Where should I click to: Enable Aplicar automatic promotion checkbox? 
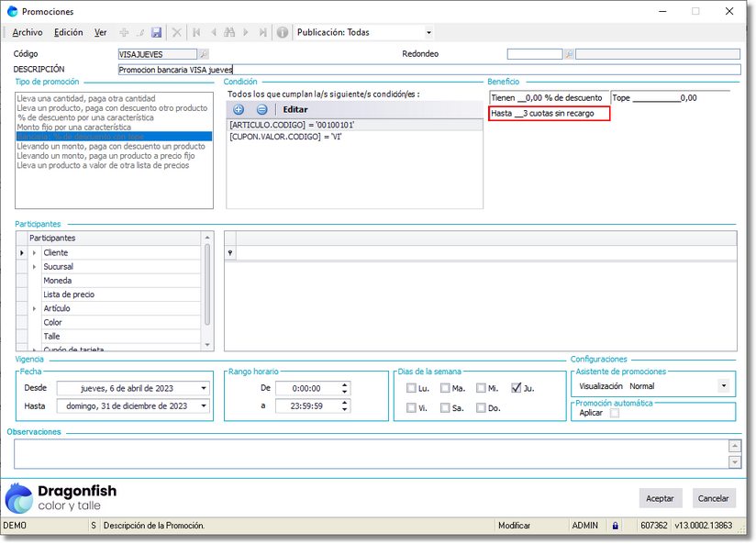click(x=615, y=413)
